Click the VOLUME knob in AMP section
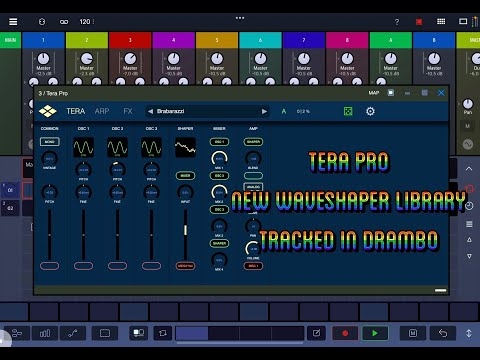Image resolution: width=480 pixels, height=360 pixels. (253, 249)
